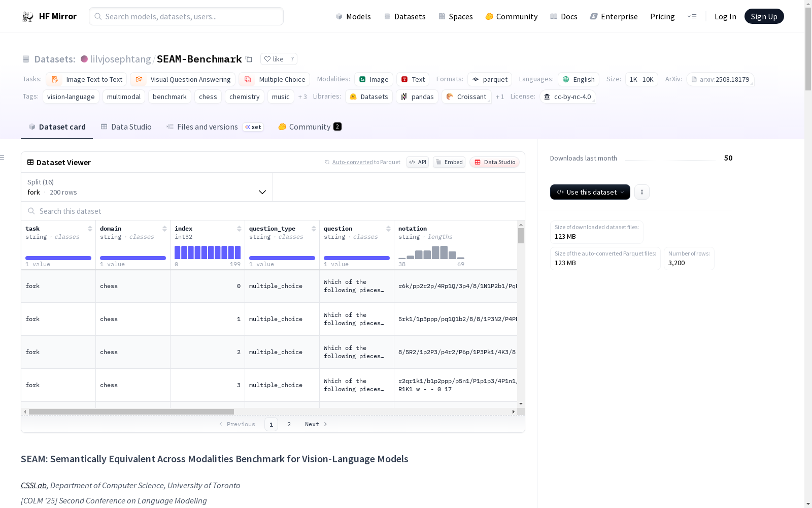Filter by parquet format tag
This screenshot has width=812, height=508.
click(490, 79)
